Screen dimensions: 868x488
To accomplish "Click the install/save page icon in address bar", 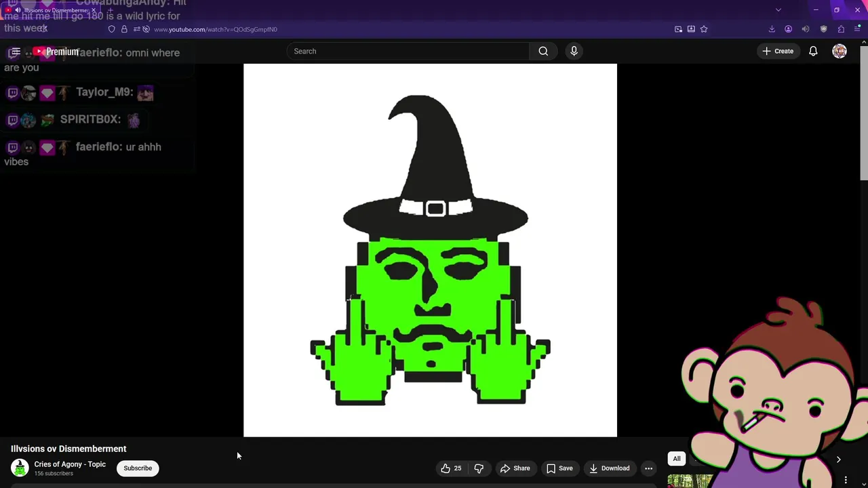I will click(x=691, y=29).
